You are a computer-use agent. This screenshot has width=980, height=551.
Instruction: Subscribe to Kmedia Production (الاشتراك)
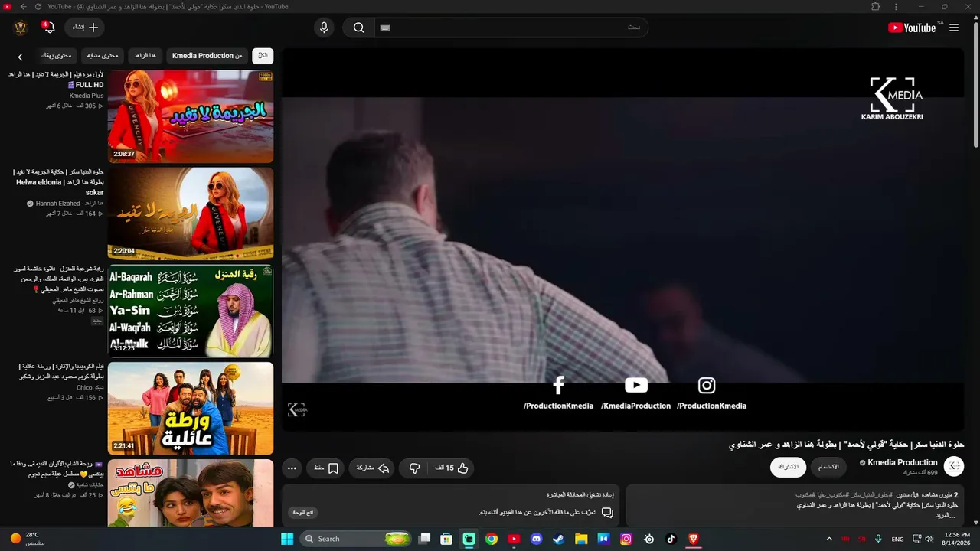click(x=788, y=467)
